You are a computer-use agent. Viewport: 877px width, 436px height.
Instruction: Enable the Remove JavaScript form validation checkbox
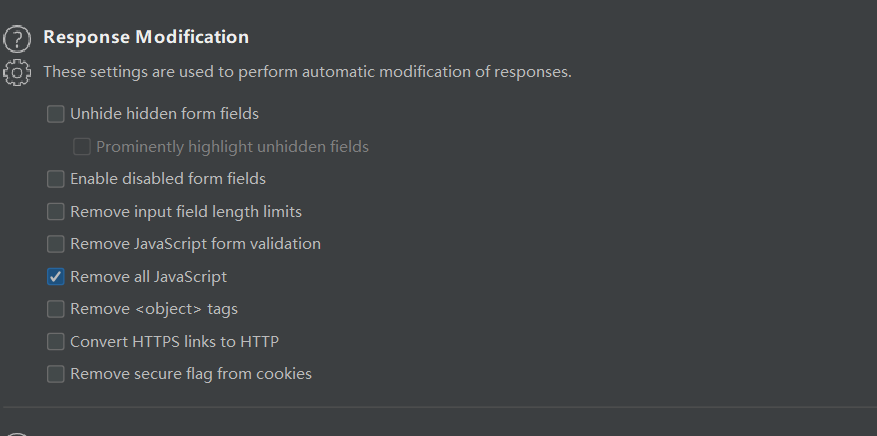[x=56, y=244]
